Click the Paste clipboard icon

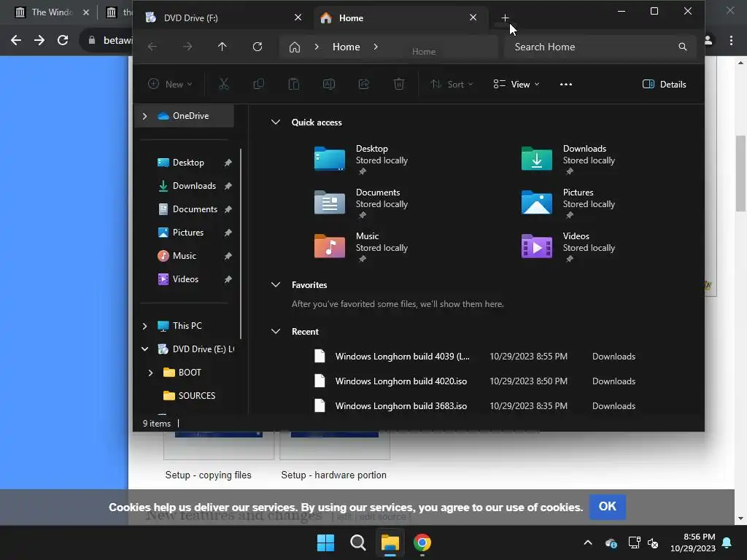point(294,85)
